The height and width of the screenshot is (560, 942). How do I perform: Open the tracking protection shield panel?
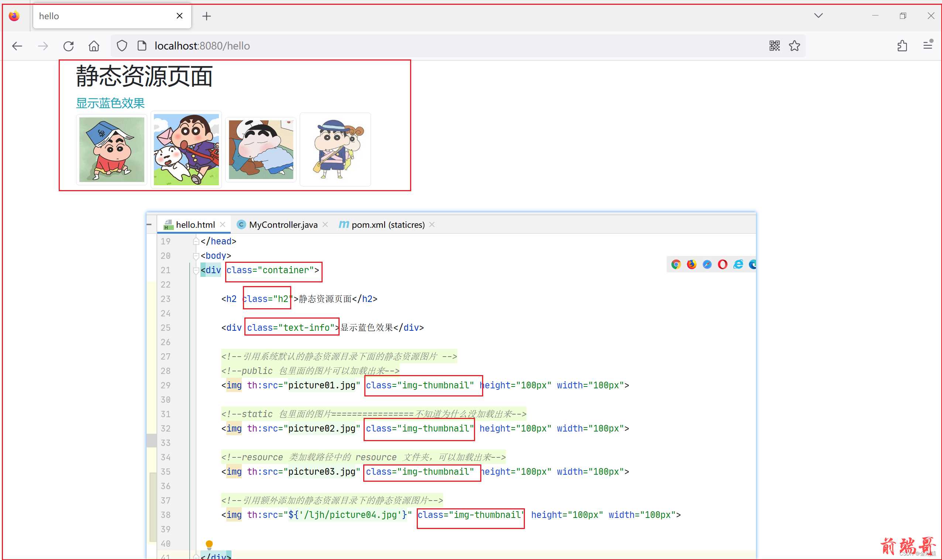pyautogui.click(x=122, y=46)
